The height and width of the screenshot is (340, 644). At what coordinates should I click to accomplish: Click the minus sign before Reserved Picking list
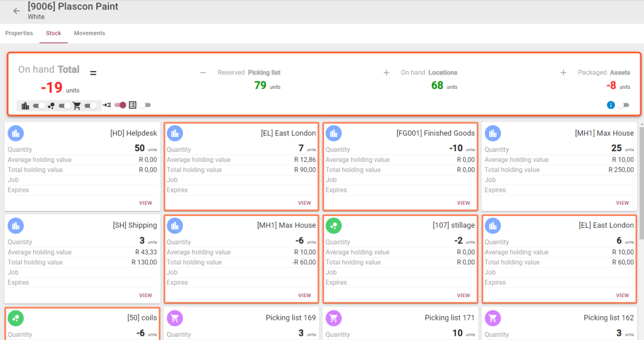203,73
